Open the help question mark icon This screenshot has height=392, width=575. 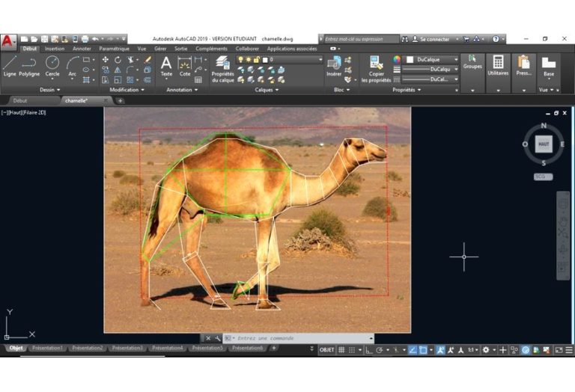[x=496, y=39]
